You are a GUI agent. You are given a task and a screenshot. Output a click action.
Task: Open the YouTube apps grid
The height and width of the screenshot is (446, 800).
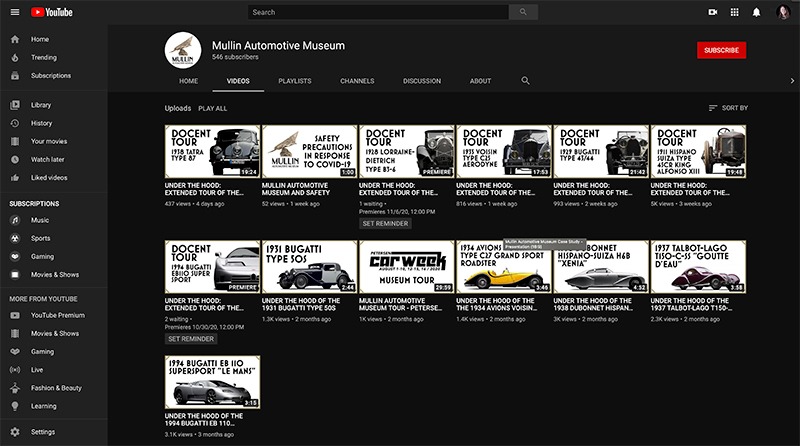coord(734,12)
